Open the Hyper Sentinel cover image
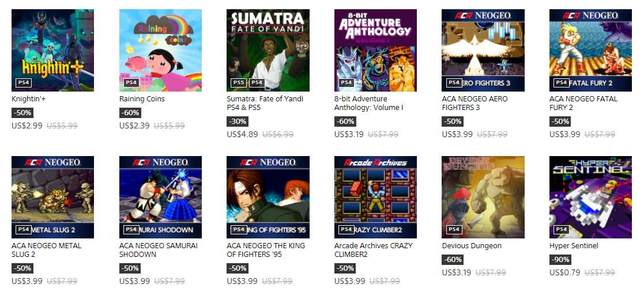This screenshot has height=296, width=644. [x=590, y=197]
